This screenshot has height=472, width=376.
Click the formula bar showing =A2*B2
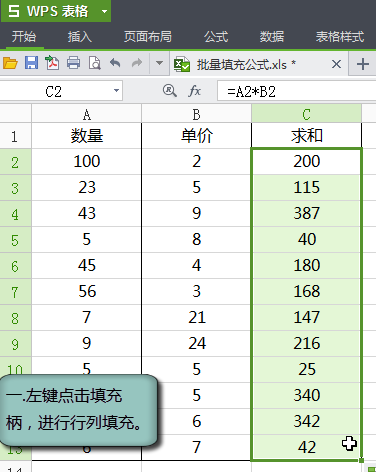pos(297,91)
